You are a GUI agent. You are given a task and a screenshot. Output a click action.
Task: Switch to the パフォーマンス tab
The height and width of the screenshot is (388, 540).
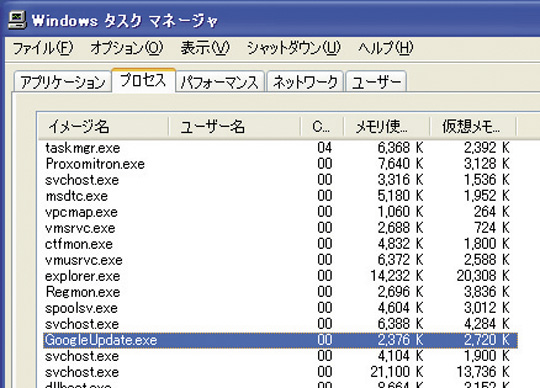pyautogui.click(x=220, y=82)
